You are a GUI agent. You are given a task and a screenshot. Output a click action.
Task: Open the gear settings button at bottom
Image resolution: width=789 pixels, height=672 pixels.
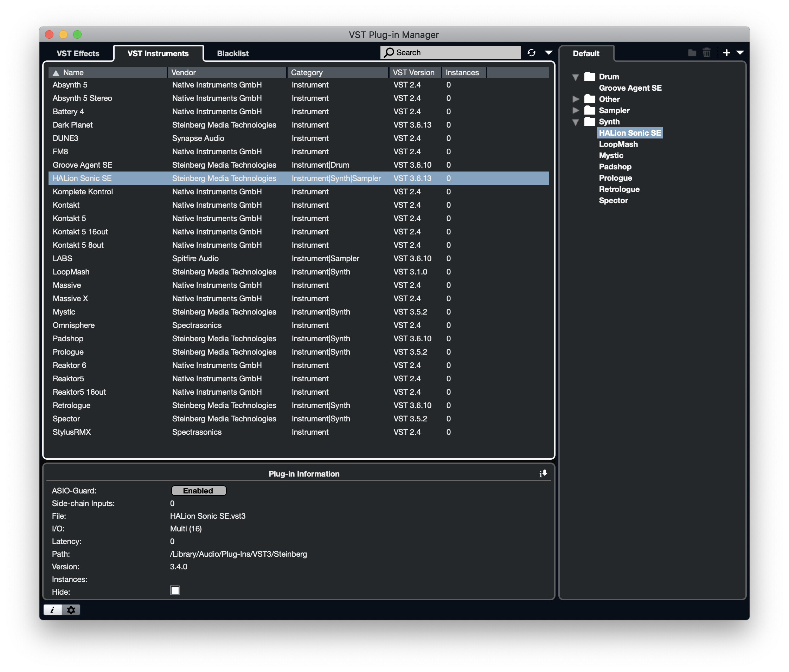[71, 609]
